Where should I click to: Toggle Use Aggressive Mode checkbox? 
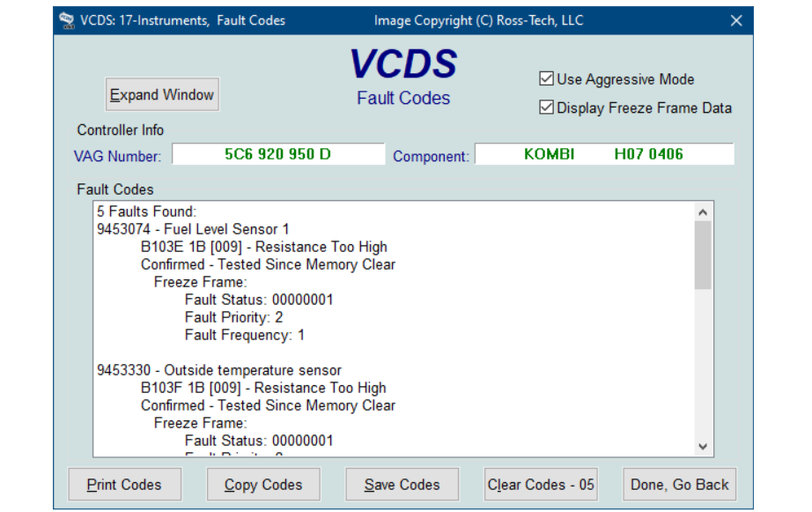click(x=547, y=79)
